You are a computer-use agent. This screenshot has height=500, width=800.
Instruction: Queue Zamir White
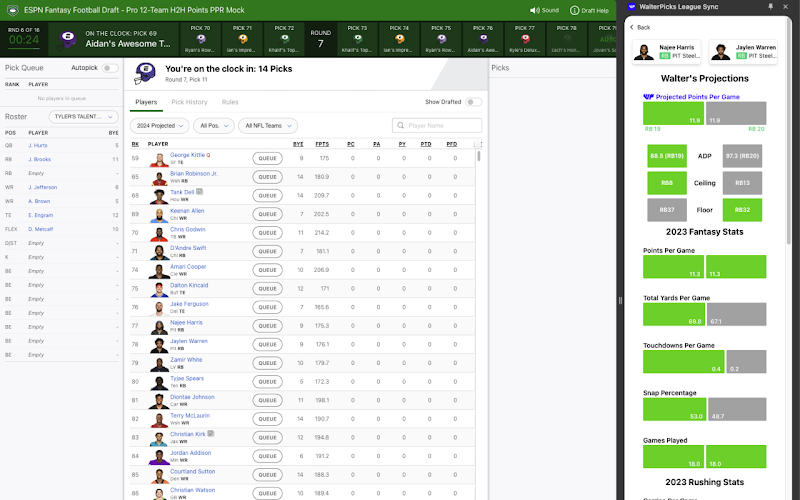coord(267,363)
